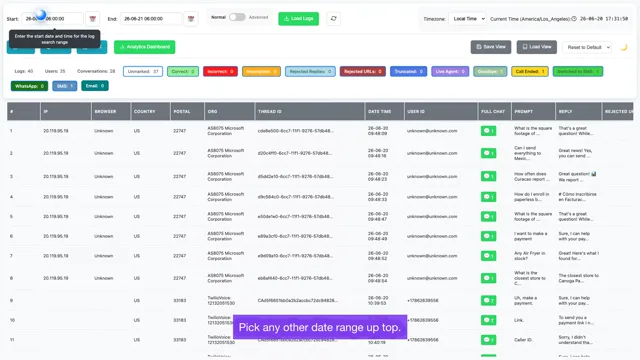The width and height of the screenshot is (640, 360).
Task: Toggle the Incomplete filter badge
Action: tap(261, 71)
